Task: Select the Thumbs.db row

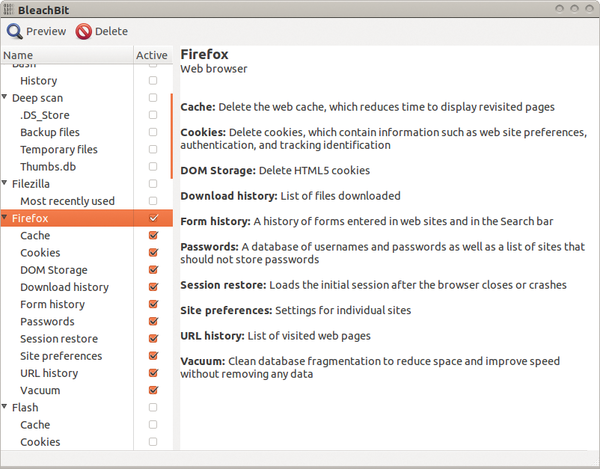Action: 86,166
